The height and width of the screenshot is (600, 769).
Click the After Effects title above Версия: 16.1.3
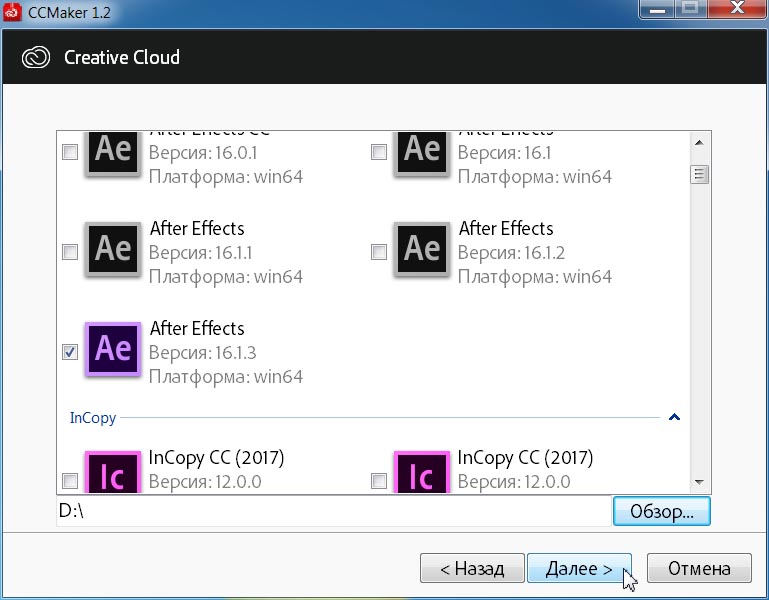pos(197,329)
